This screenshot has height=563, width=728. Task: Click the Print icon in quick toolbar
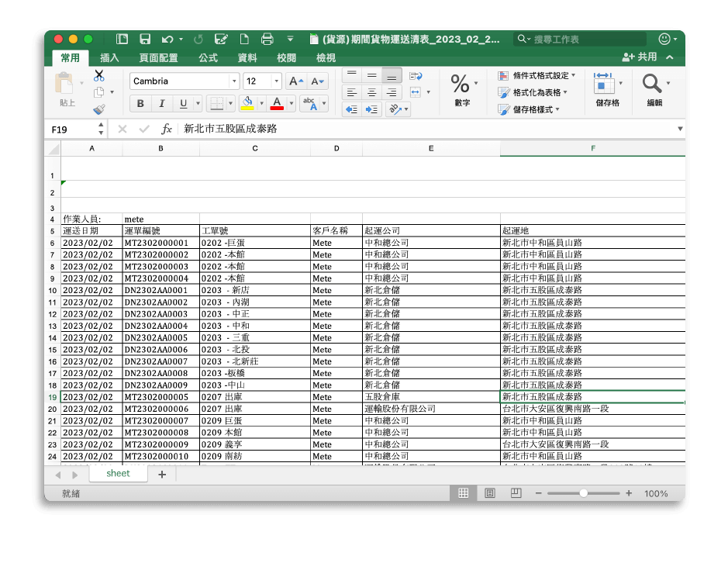tap(267, 39)
